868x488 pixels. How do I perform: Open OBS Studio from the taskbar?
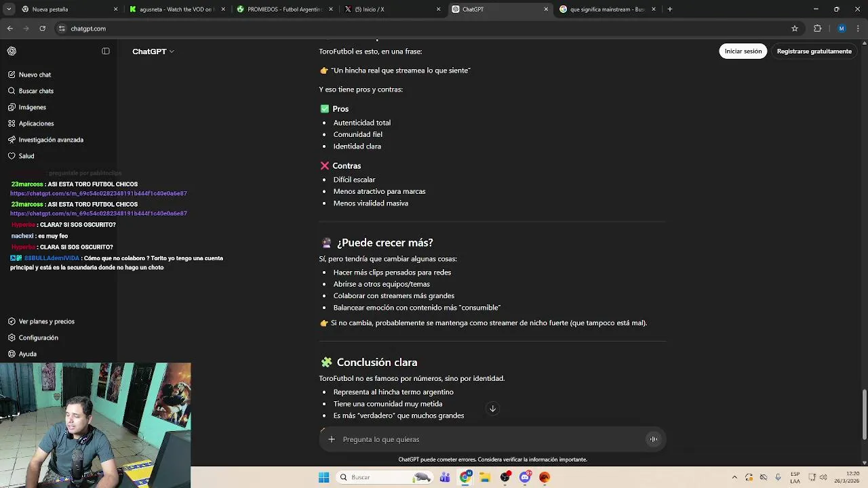pos(505,477)
